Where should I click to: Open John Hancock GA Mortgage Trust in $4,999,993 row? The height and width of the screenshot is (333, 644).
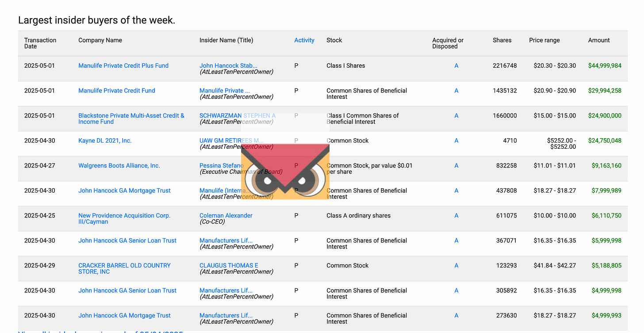pyautogui.click(x=124, y=316)
